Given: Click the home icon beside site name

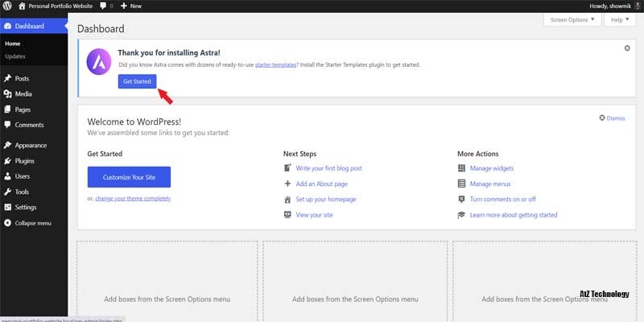Looking at the screenshot, I should (22, 6).
